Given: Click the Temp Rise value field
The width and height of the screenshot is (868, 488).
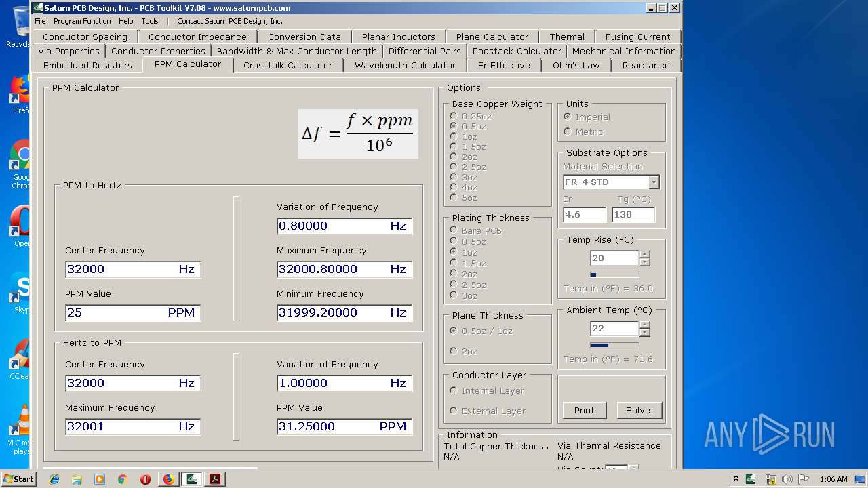Looking at the screenshot, I should (614, 258).
